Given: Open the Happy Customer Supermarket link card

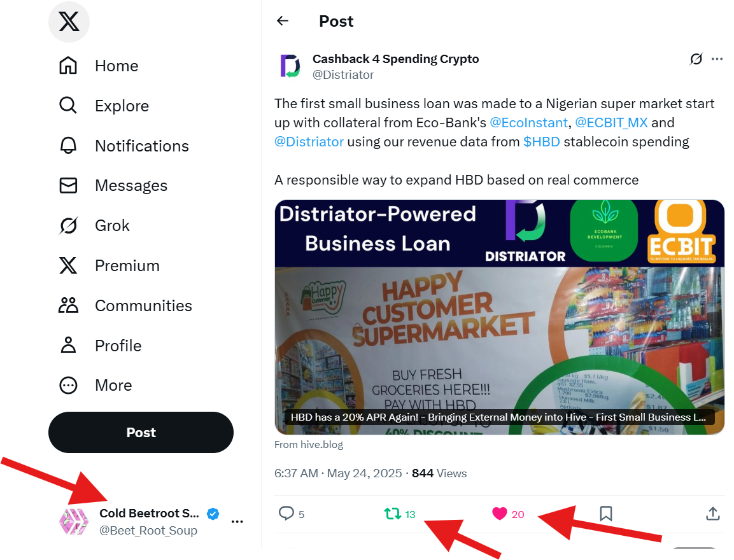Looking at the screenshot, I should pos(500,317).
